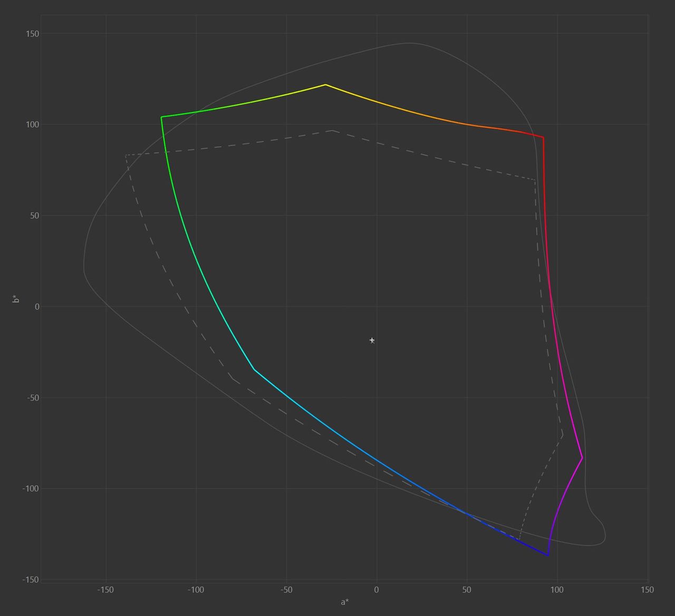
Task: Select the blue corner of the colored gamut
Action: point(548,555)
